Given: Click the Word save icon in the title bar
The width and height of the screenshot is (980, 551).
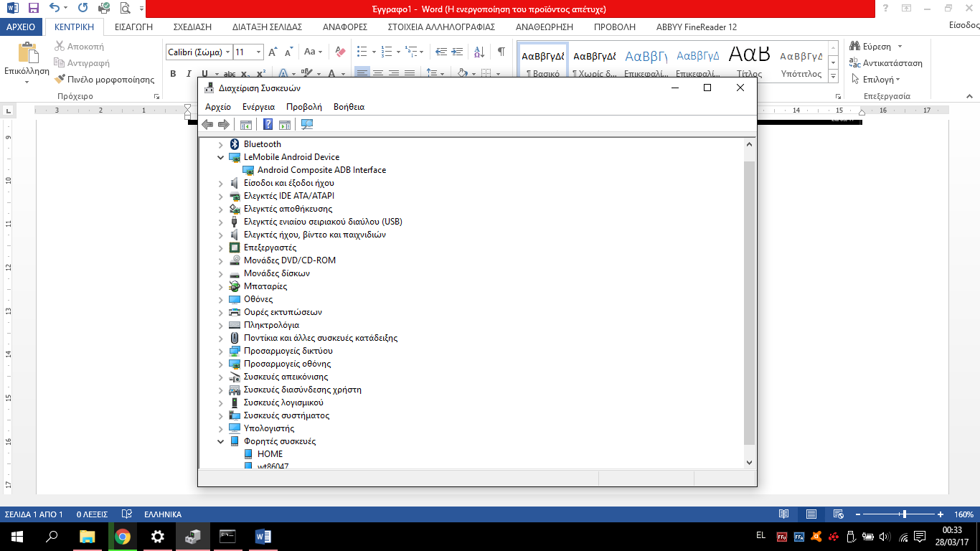Looking at the screenshot, I should [33, 9].
